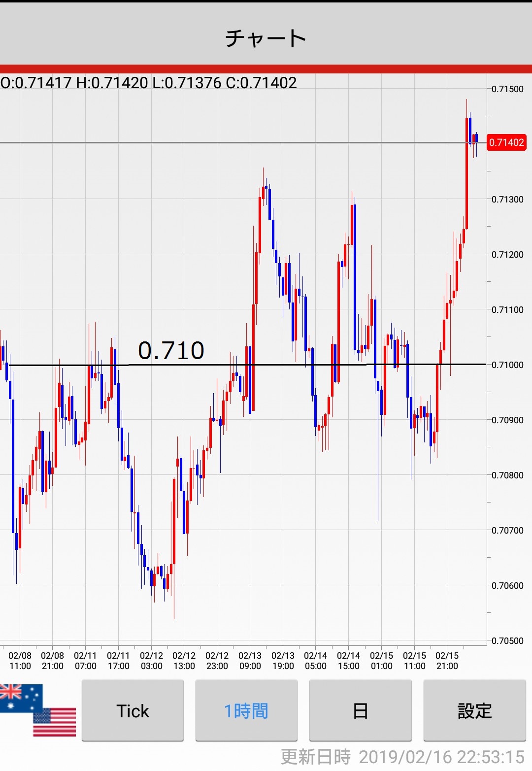Click the 0.71300 price axis label
532x771 pixels.
507,200
